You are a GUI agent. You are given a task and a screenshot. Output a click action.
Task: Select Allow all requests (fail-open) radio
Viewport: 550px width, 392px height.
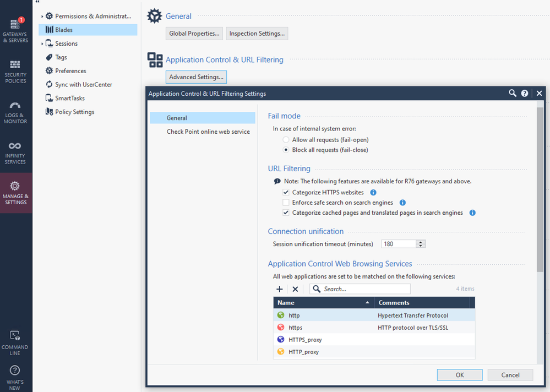[286, 140]
